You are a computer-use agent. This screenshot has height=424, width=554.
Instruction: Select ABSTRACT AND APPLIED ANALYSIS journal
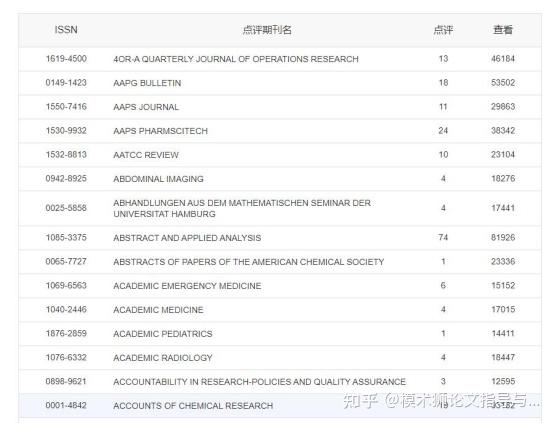point(187,238)
